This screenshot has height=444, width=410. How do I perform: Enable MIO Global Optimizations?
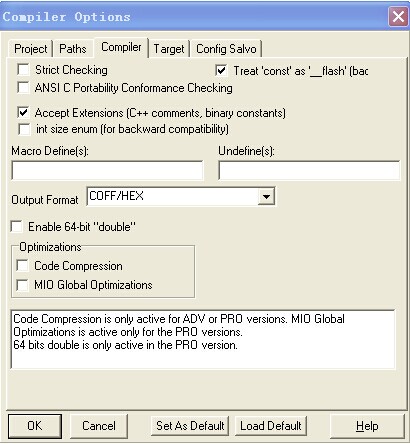tap(22, 285)
